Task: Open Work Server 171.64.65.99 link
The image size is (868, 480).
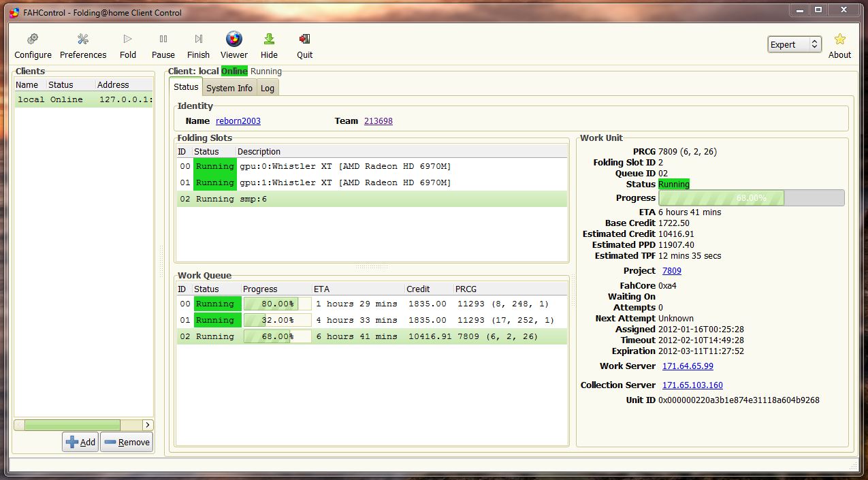Action: (688, 366)
